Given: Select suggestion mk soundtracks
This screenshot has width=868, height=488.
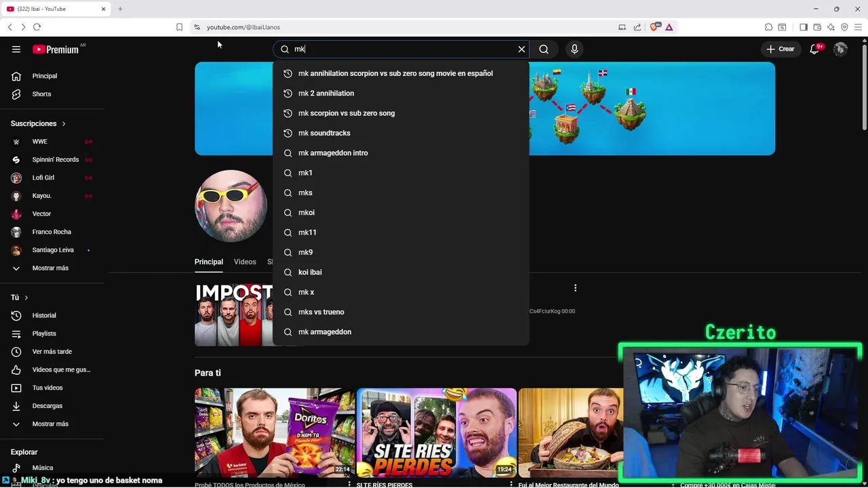Looking at the screenshot, I should (401, 133).
